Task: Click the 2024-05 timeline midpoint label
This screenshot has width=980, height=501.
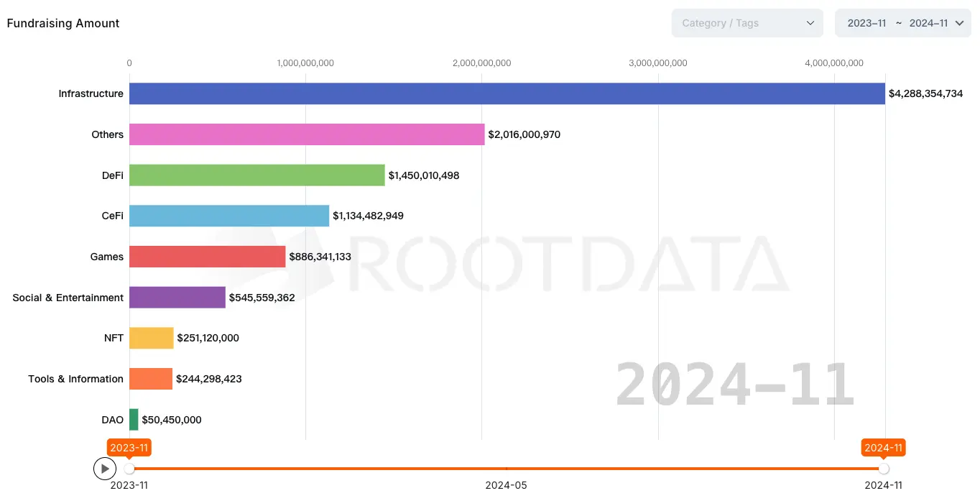Action: [506, 485]
